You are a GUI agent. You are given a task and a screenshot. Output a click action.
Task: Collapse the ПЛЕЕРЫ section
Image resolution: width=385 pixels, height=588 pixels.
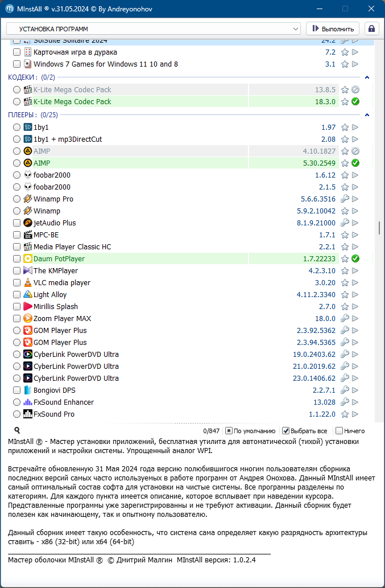[x=367, y=115]
